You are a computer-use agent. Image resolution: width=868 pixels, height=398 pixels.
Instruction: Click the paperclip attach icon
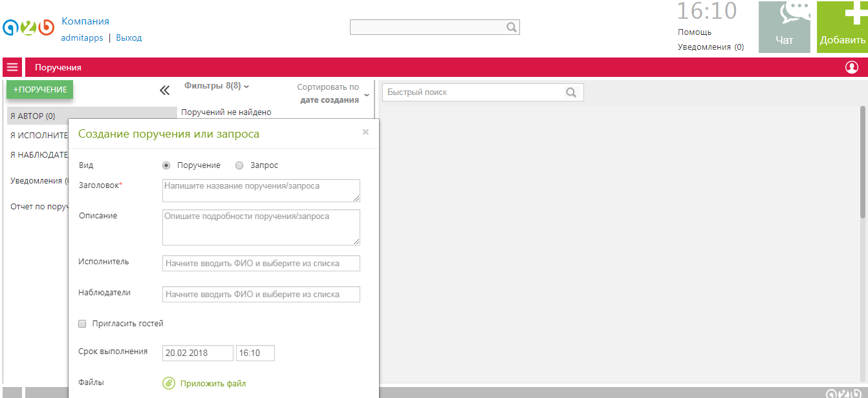168,383
